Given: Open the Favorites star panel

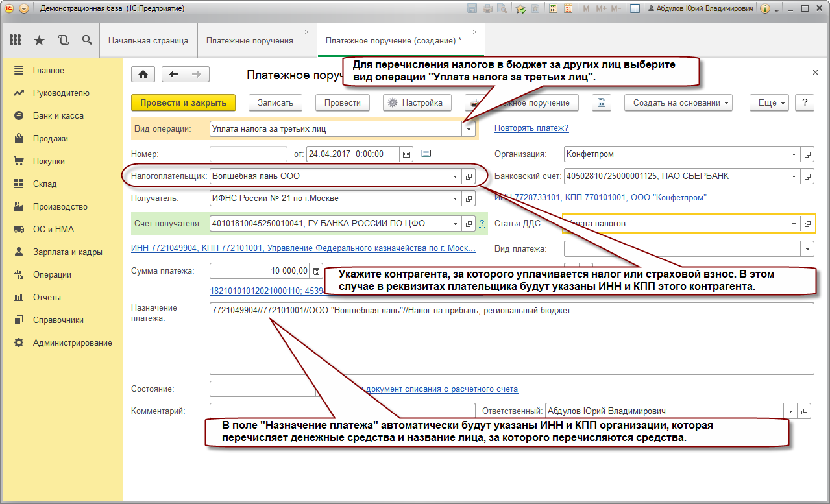Looking at the screenshot, I should click(x=39, y=40).
